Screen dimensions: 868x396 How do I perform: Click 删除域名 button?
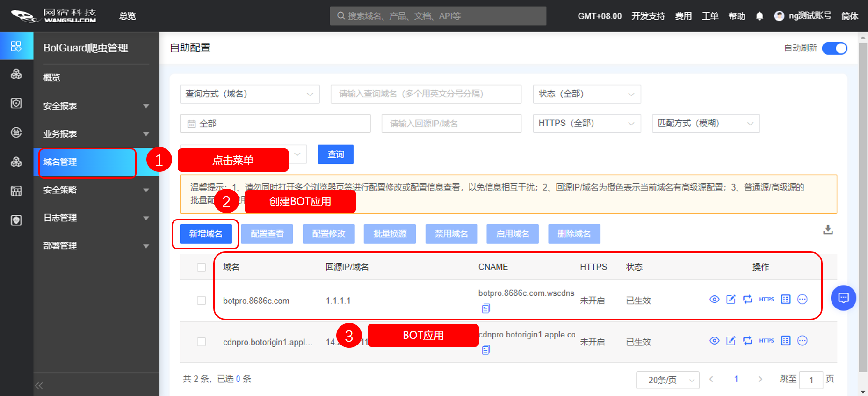(574, 234)
